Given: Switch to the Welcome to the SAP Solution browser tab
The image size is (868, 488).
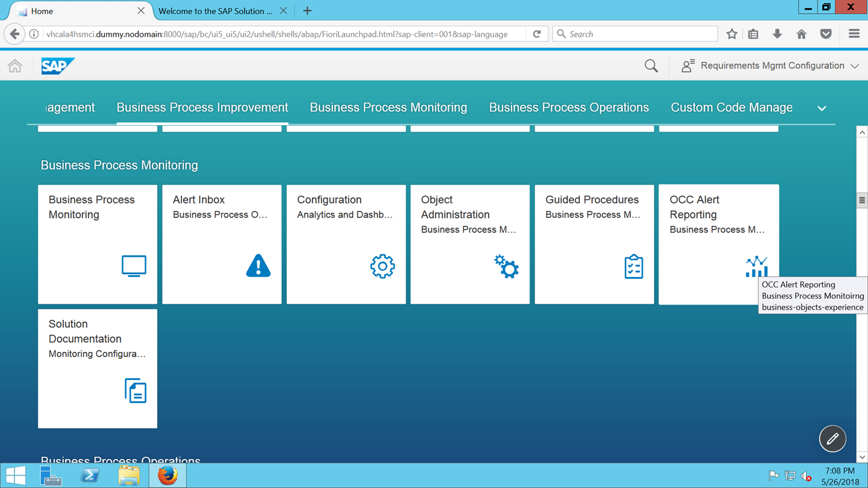Looking at the screenshot, I should pyautogui.click(x=216, y=11).
